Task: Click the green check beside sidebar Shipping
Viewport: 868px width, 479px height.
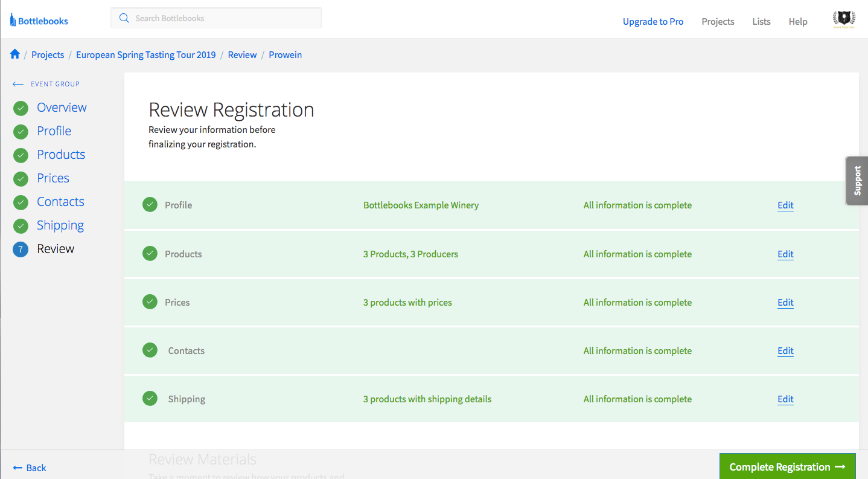Action: (21, 226)
